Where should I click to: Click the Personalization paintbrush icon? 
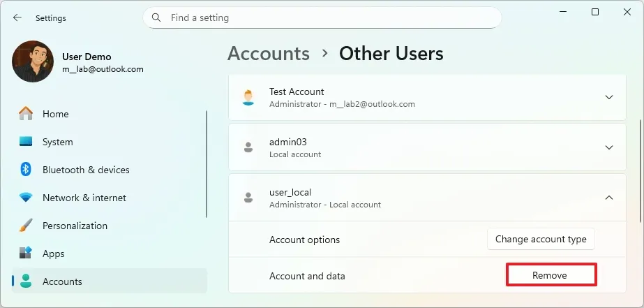tap(26, 226)
